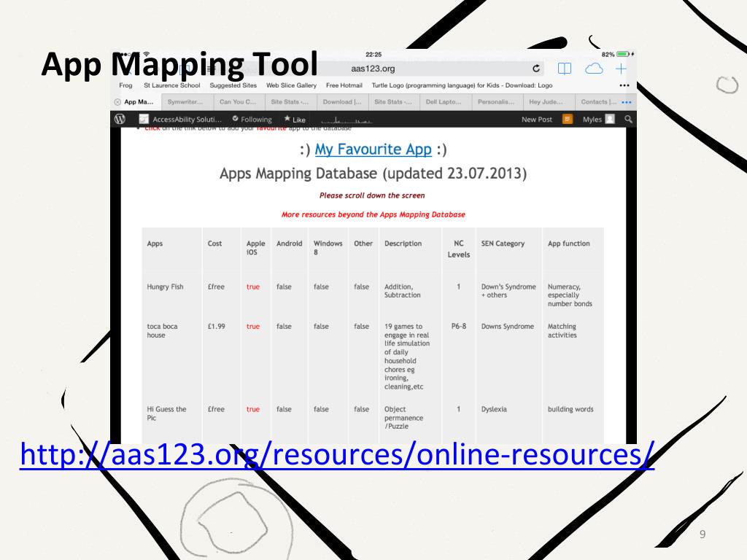Show more bookmarks with the ellipsis

pyautogui.click(x=624, y=86)
